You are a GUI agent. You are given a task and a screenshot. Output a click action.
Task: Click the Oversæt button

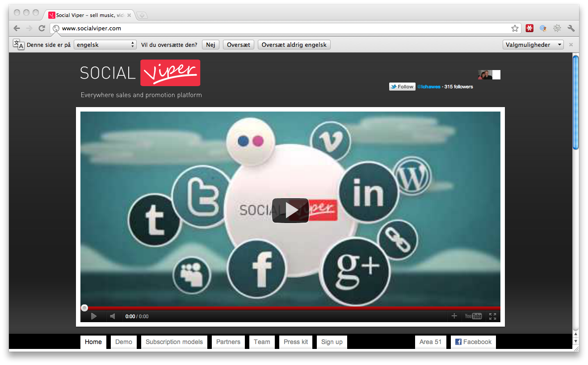(x=238, y=45)
